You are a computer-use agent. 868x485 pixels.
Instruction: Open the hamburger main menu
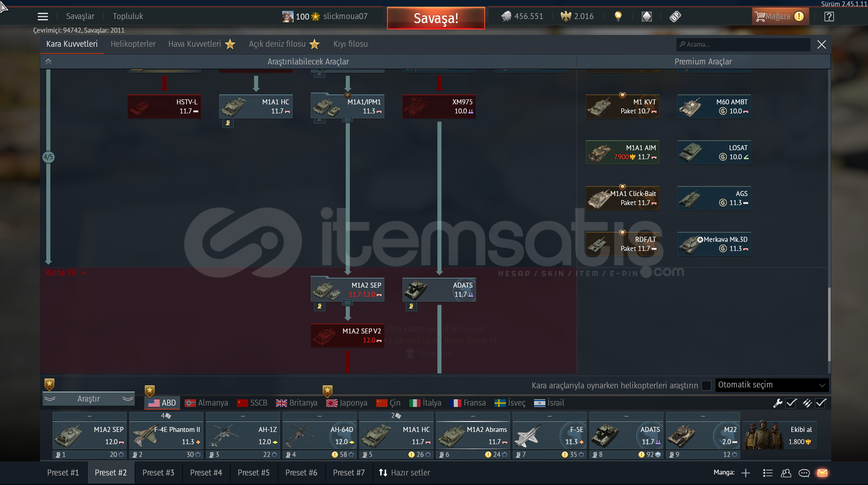tap(43, 17)
